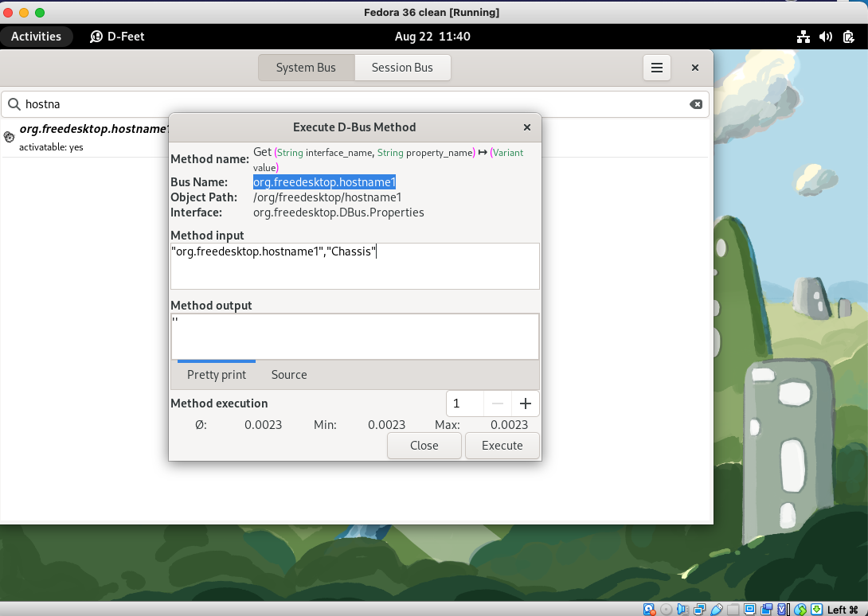Close the D-Feet main window
868x616 pixels.
point(694,68)
